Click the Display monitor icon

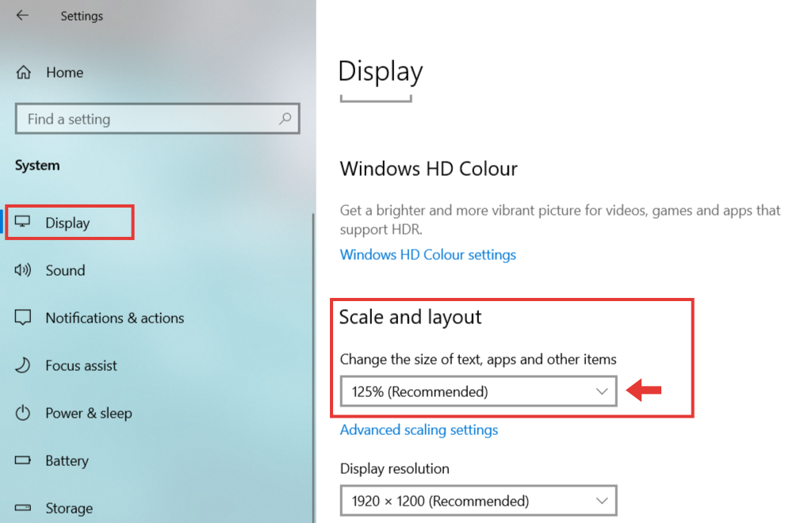pos(23,222)
